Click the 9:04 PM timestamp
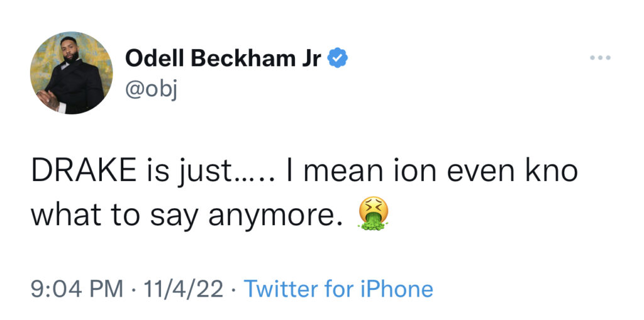This screenshot has height=320, width=644. [x=77, y=289]
